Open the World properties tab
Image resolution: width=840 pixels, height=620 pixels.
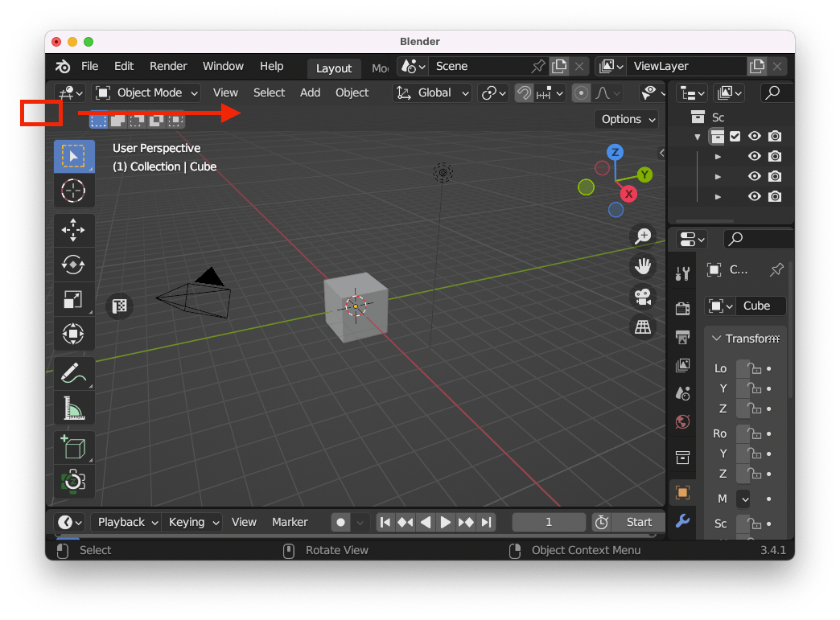(682, 421)
